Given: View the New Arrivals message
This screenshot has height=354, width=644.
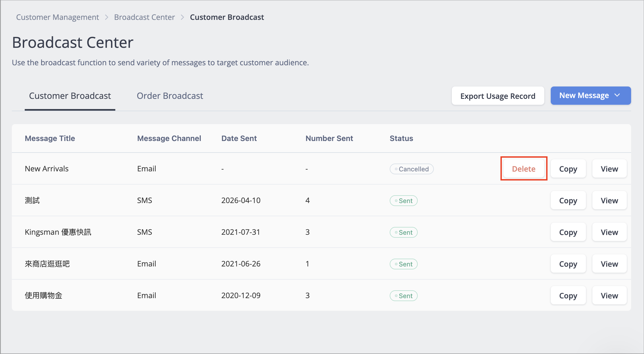Looking at the screenshot, I should click(609, 169).
